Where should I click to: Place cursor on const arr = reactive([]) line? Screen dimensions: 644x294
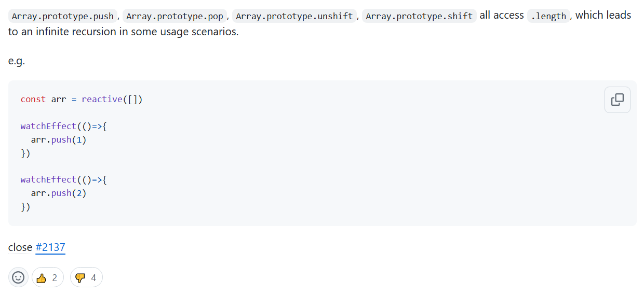[x=82, y=99]
